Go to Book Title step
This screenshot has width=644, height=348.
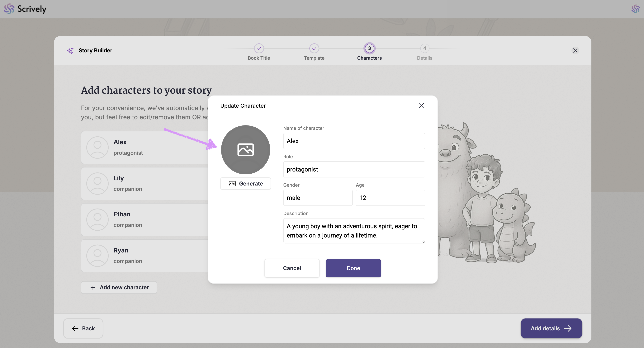pyautogui.click(x=259, y=49)
